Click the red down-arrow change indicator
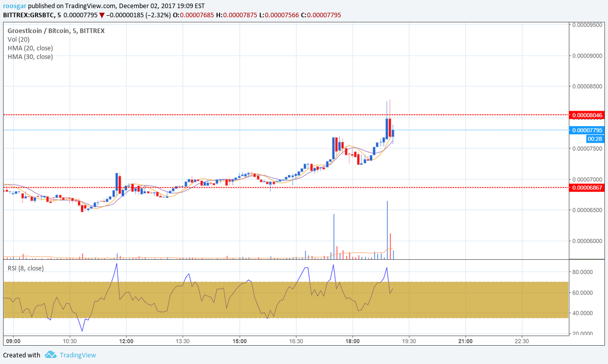Screen dimensions: 608x364 coord(102,16)
